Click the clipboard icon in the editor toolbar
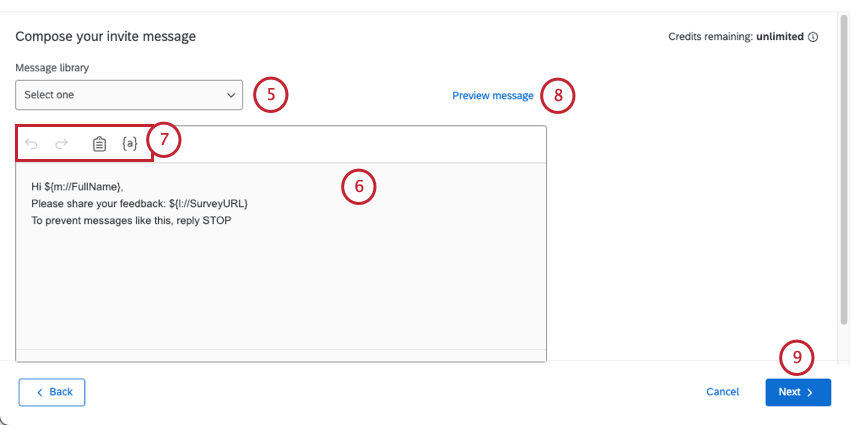 [99, 144]
